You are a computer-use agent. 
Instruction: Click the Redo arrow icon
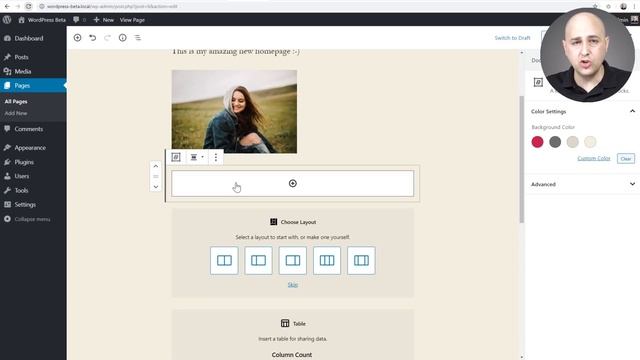click(107, 38)
